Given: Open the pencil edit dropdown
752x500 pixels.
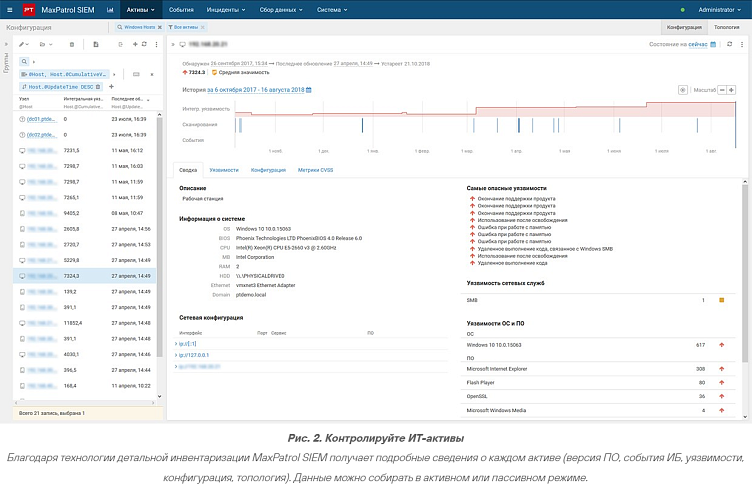Looking at the screenshot, I should 24,44.
